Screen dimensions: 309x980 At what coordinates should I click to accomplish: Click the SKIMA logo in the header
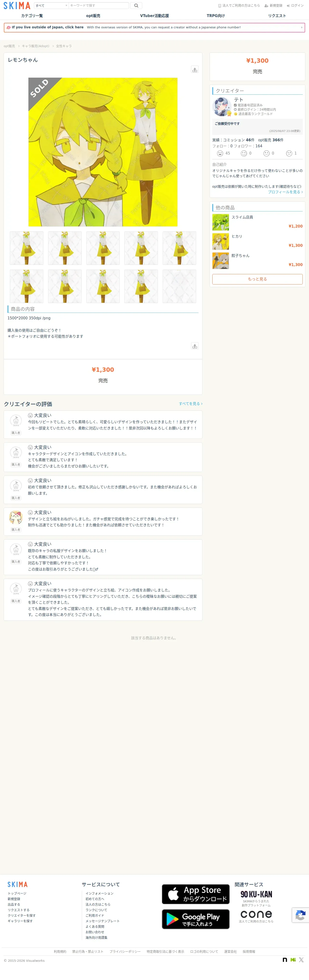(x=17, y=6)
